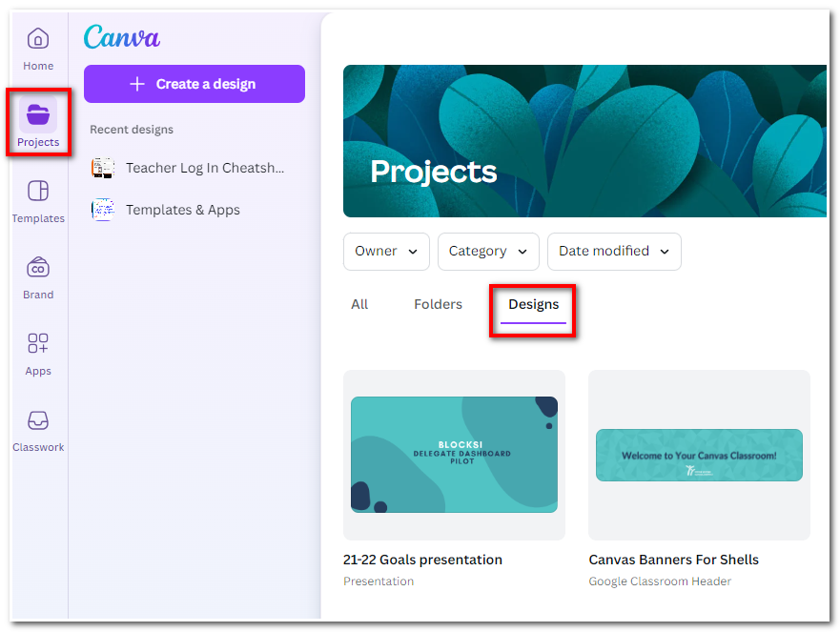
Task: Click the Canvas Banners For Shells title
Action: click(674, 560)
